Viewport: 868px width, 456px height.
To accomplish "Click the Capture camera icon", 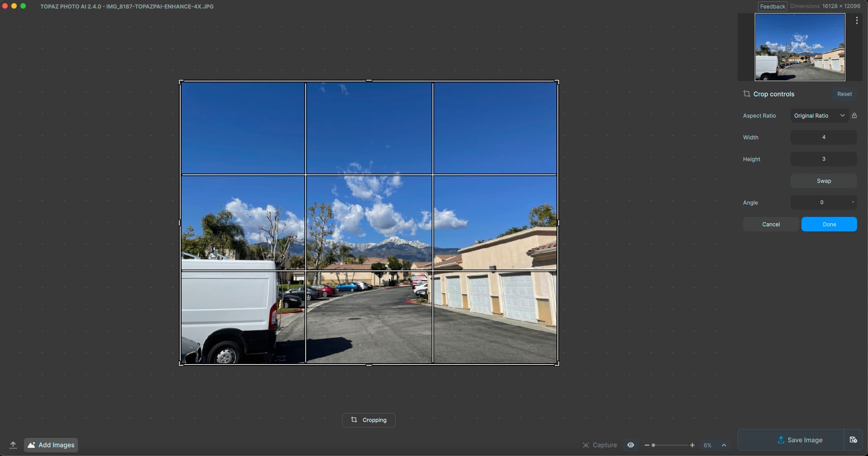I will tap(585, 445).
